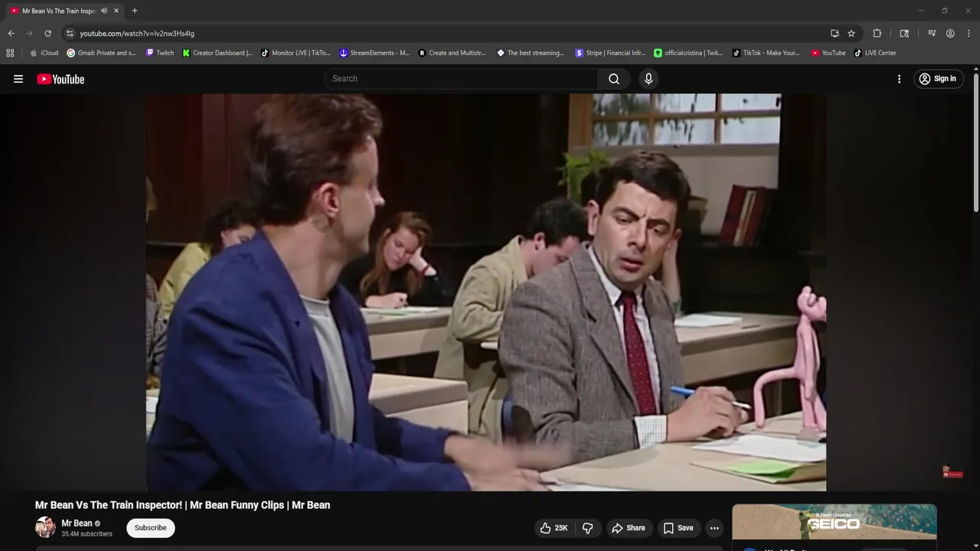Click the Sign in button
This screenshot has height=551, width=980.
pos(938,79)
